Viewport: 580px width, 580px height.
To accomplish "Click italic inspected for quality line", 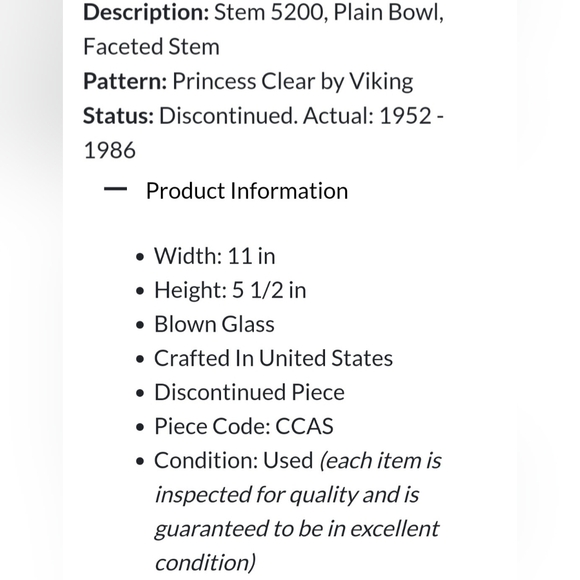I will pyautogui.click(x=287, y=495).
